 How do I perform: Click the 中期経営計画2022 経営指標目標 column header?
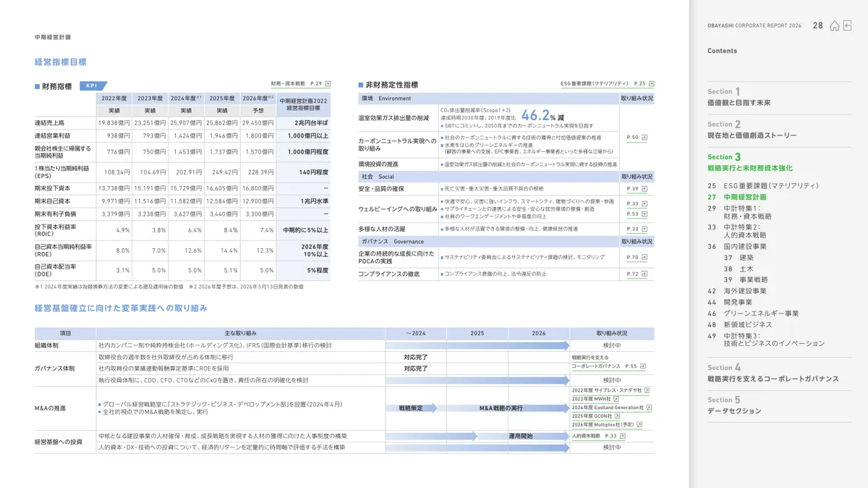click(x=303, y=104)
